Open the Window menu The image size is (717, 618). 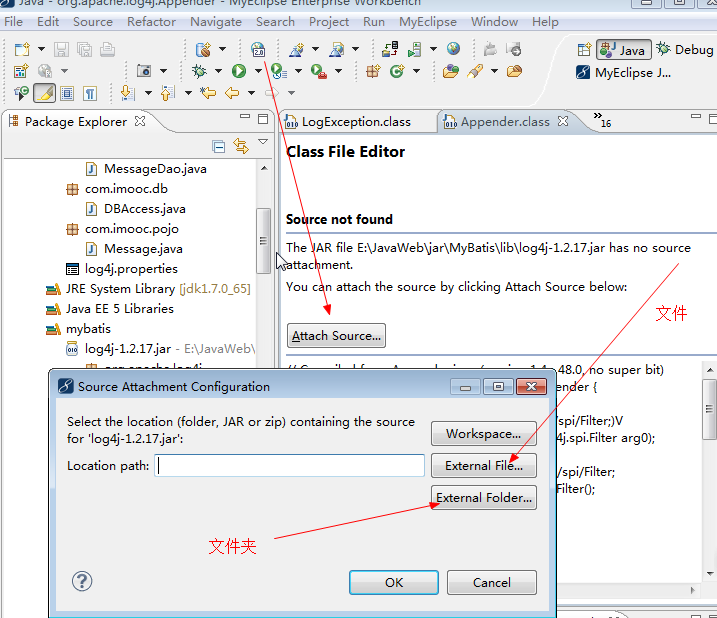[494, 21]
